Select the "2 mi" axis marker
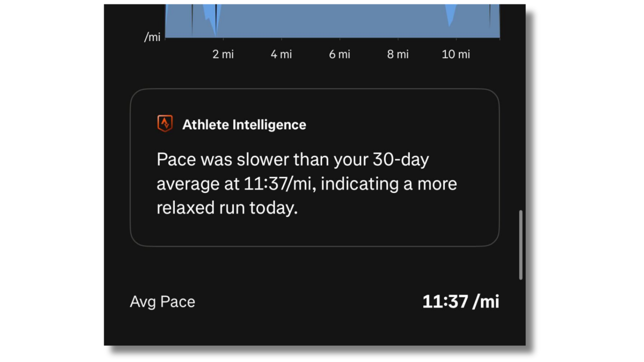644x362 pixels. (223, 54)
